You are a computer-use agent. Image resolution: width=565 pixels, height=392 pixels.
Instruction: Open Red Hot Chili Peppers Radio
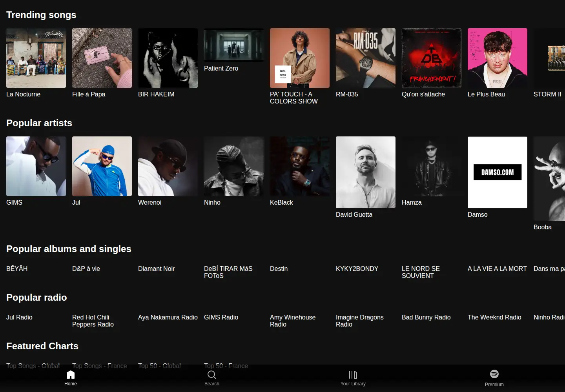click(x=93, y=321)
